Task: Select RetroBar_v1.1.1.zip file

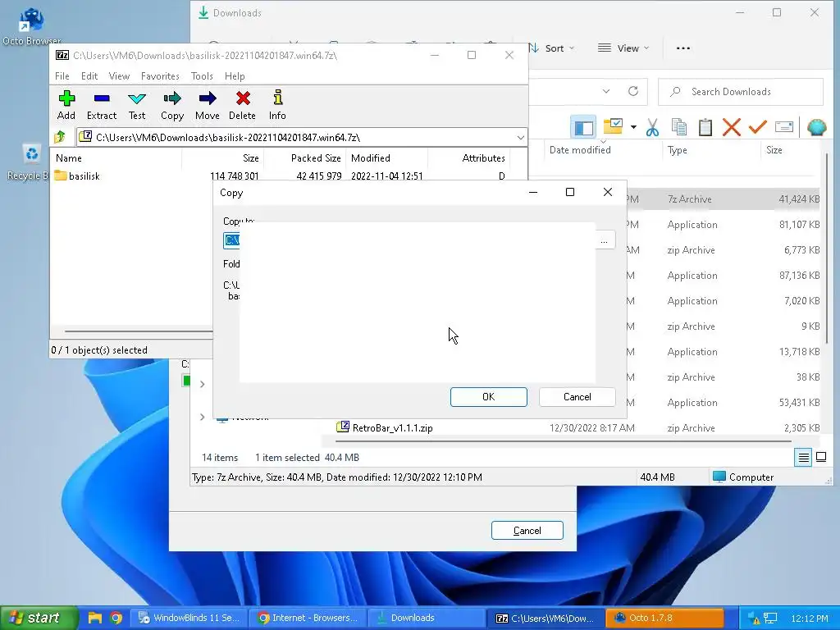Action: pos(393,428)
